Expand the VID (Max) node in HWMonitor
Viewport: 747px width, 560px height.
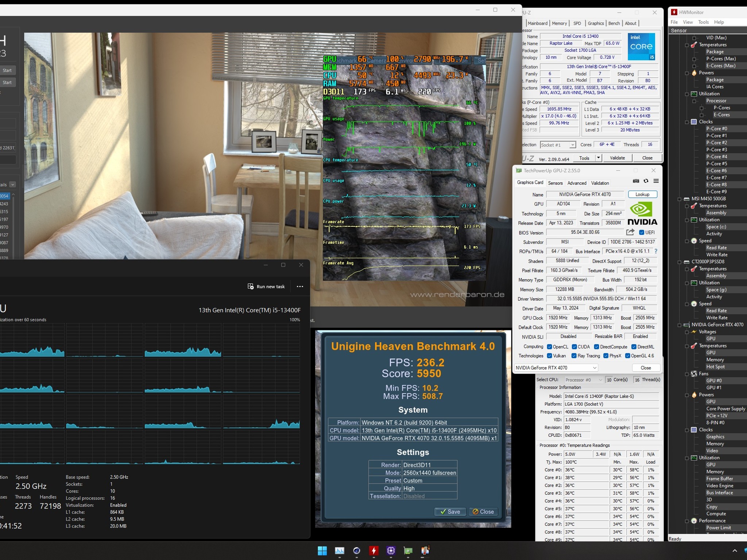click(694, 38)
